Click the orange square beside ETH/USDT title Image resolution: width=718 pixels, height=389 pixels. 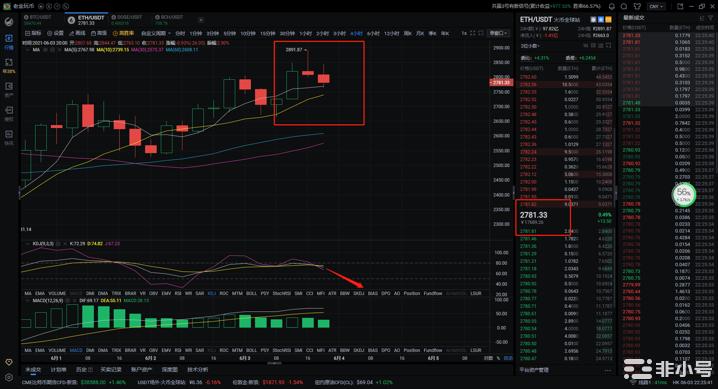click(608, 20)
